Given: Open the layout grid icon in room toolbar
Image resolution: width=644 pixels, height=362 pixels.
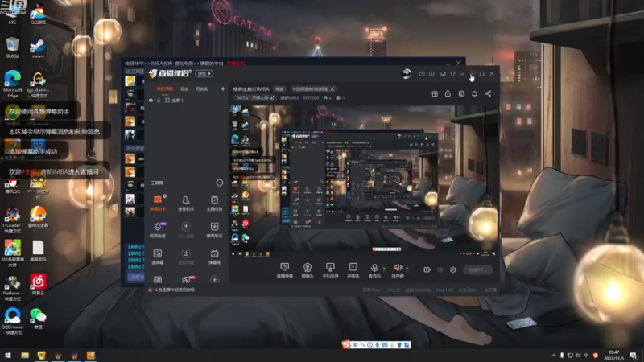Looking at the screenshot, I should 461,93.
